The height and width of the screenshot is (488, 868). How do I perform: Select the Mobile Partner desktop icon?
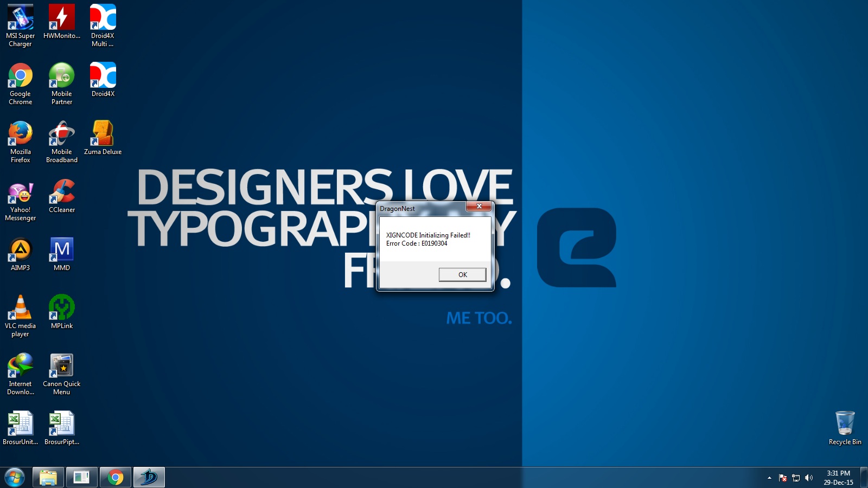point(62,84)
